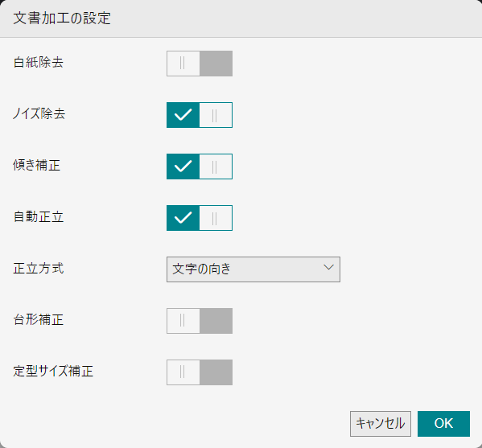Click the ノイズ除去 label text
The width and height of the screenshot is (482, 448).
[x=39, y=114]
